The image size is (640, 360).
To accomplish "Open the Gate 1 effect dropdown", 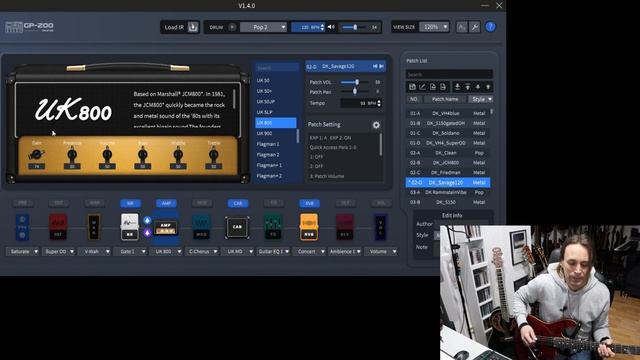I will click(x=130, y=251).
